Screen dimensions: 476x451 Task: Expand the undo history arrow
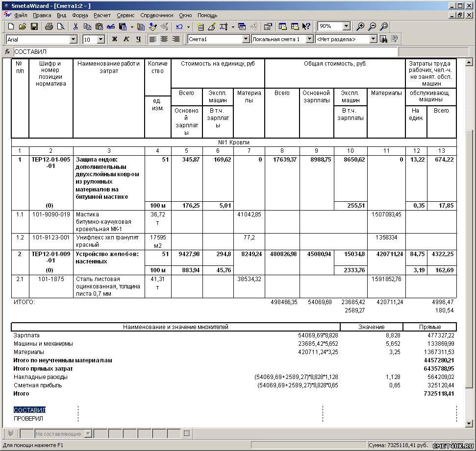[x=188, y=27]
